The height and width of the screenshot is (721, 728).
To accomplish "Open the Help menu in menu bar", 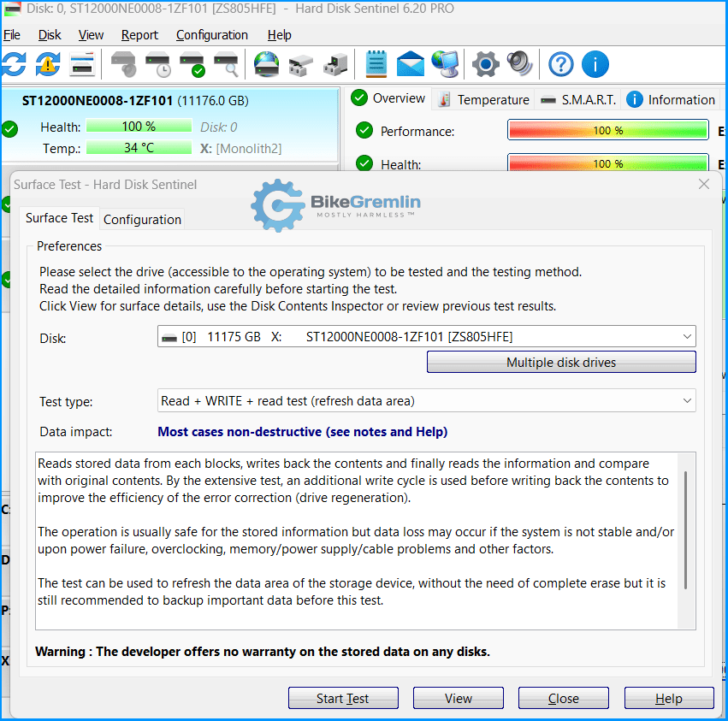I will pyautogui.click(x=279, y=35).
